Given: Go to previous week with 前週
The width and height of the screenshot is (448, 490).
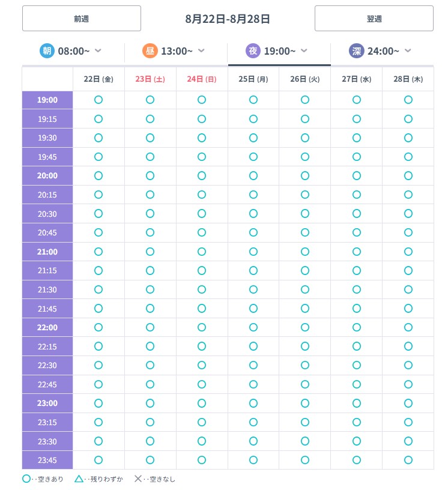Looking at the screenshot, I should tap(82, 19).
